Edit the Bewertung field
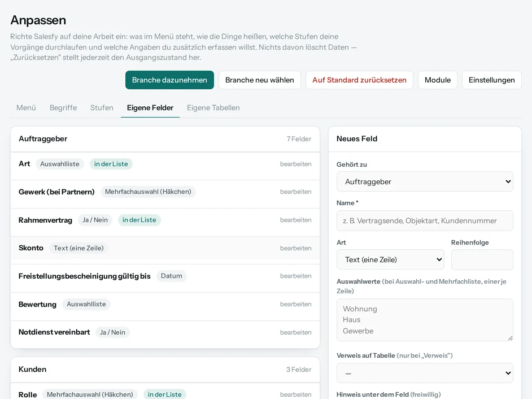The height and width of the screenshot is (399, 532). coord(295,304)
